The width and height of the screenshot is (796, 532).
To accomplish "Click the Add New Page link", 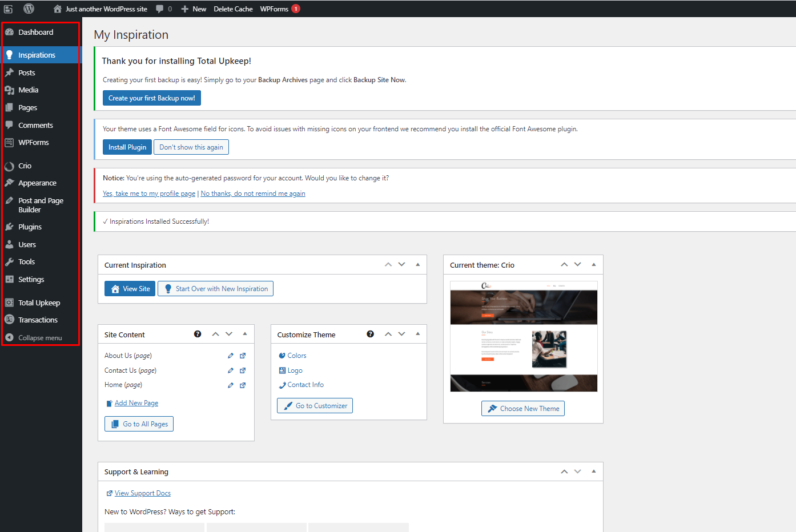I will click(x=136, y=403).
